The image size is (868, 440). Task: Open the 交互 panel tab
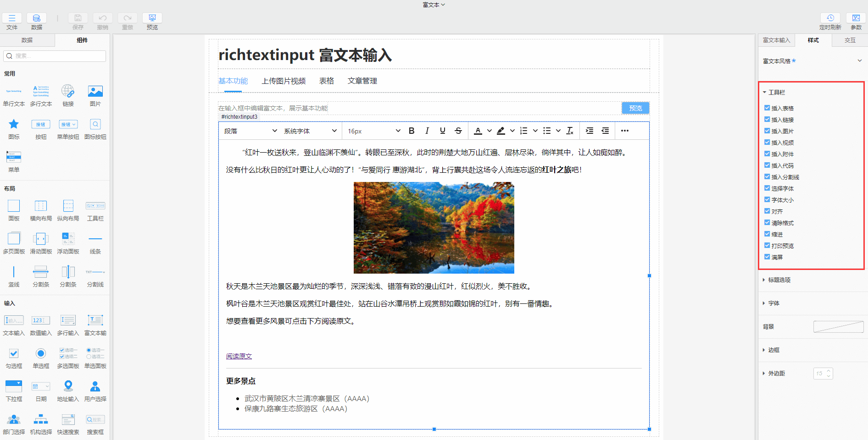(x=850, y=40)
